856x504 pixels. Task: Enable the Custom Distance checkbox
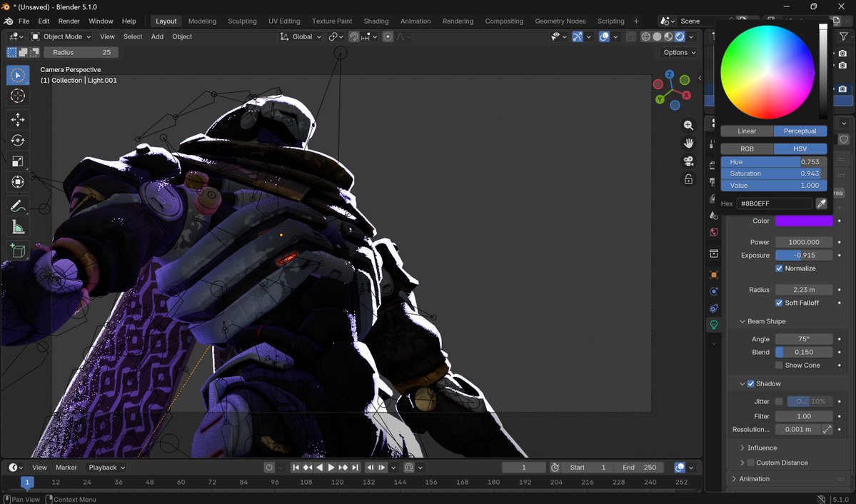(x=750, y=463)
